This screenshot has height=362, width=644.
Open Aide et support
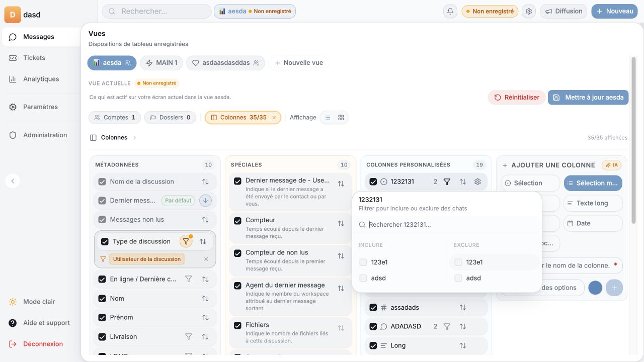pyautogui.click(x=39, y=323)
